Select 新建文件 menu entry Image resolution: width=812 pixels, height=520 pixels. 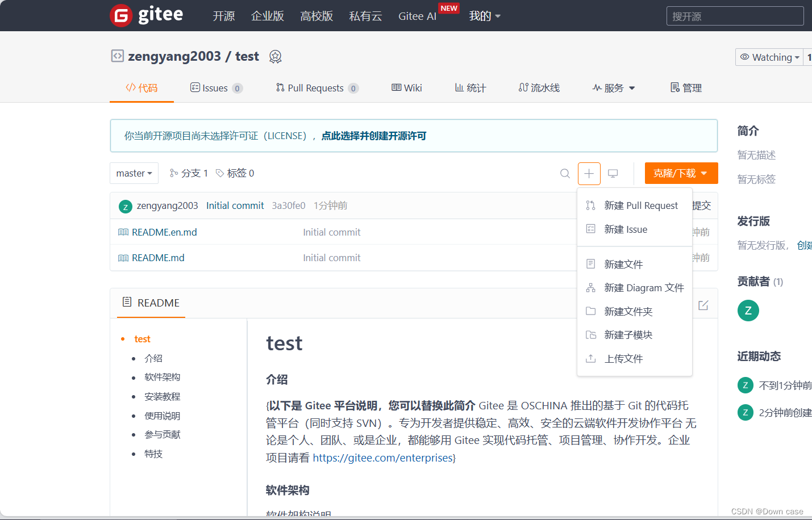(635, 264)
